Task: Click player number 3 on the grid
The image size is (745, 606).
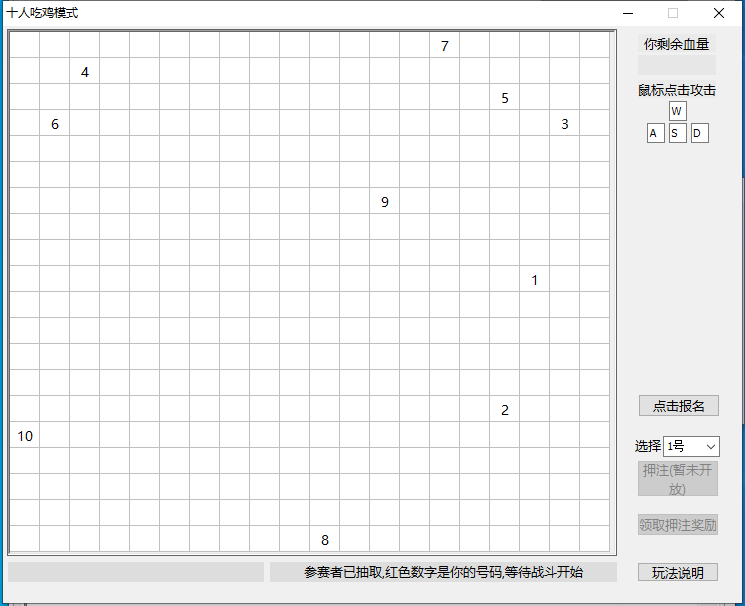Action: click(564, 124)
